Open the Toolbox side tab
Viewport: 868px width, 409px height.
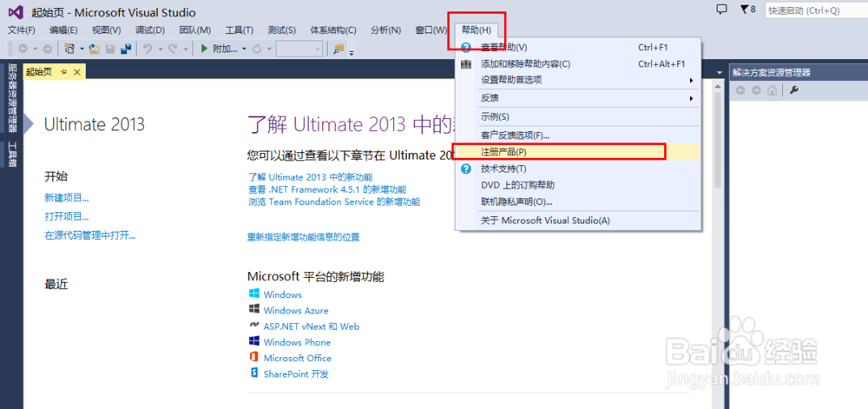pyautogui.click(x=12, y=155)
